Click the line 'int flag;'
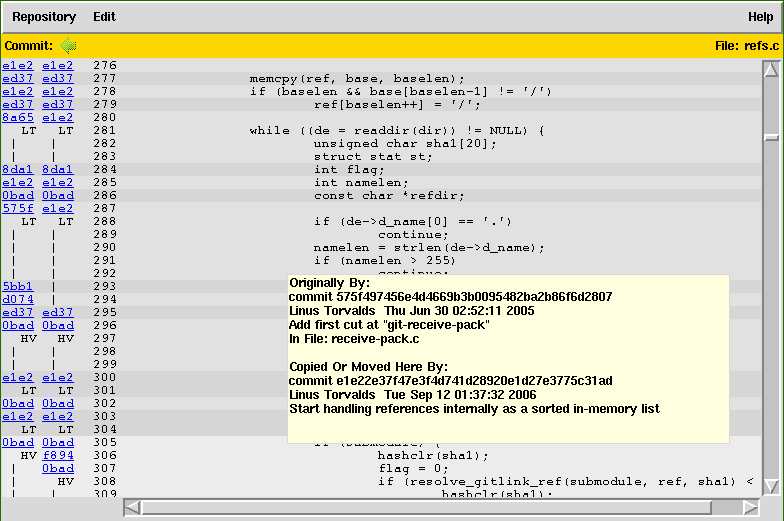The height and width of the screenshot is (521, 784). [x=349, y=170]
